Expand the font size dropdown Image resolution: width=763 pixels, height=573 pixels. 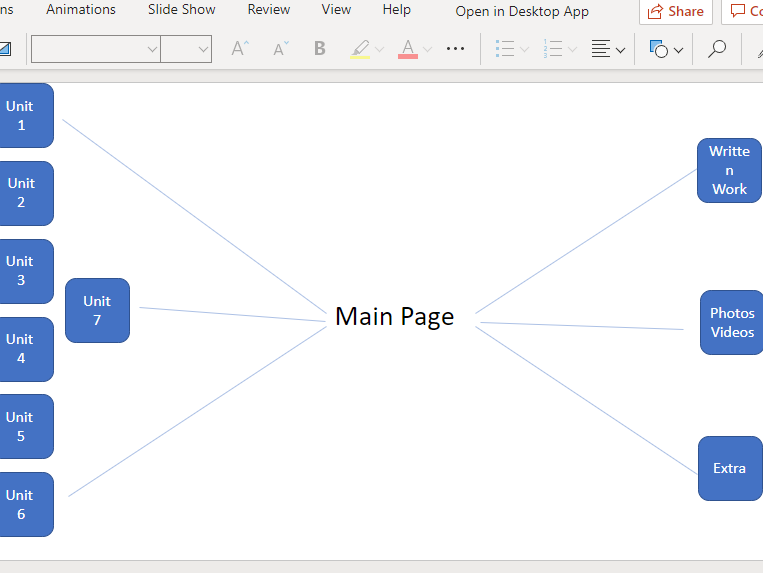click(x=204, y=49)
